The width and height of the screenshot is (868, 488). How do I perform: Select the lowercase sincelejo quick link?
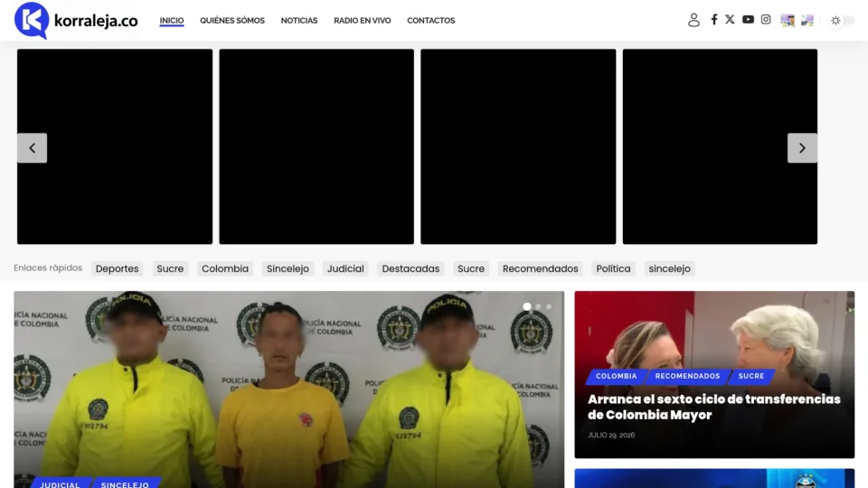pyautogui.click(x=669, y=268)
